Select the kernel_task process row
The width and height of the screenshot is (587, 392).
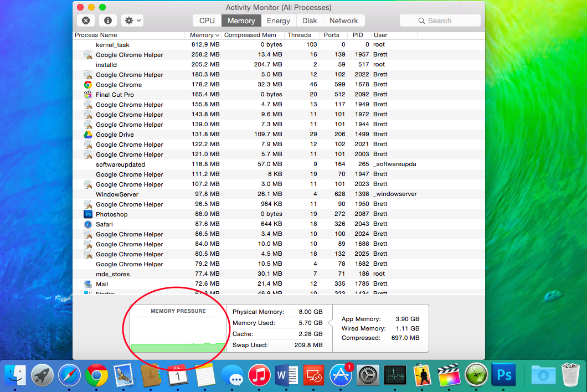(x=279, y=44)
